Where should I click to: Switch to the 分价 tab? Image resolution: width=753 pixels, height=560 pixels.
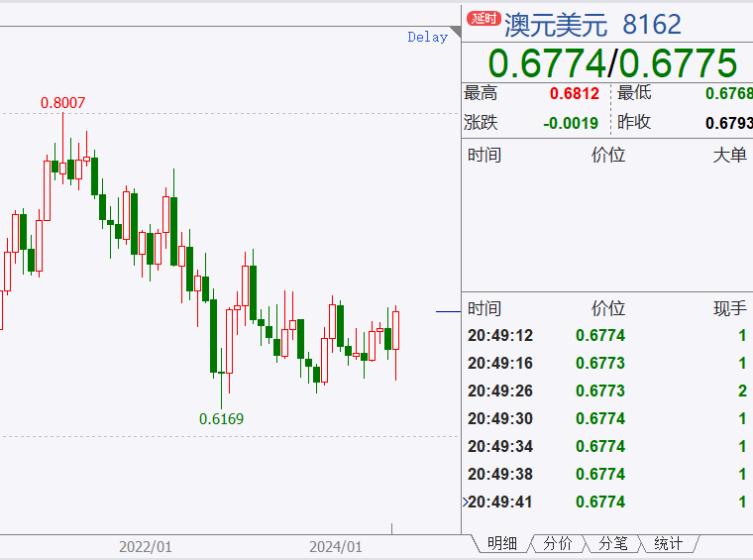(x=559, y=543)
